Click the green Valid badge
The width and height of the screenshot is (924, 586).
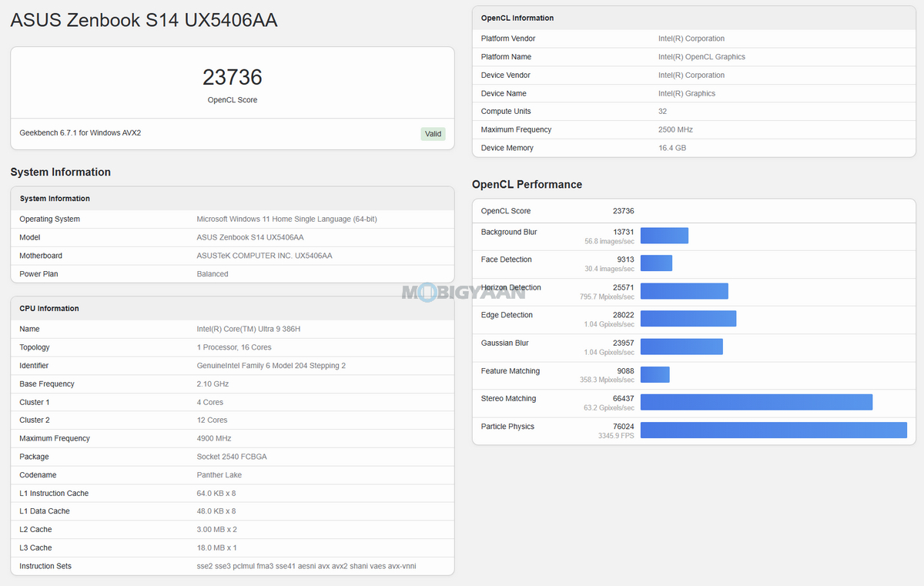pyautogui.click(x=433, y=134)
